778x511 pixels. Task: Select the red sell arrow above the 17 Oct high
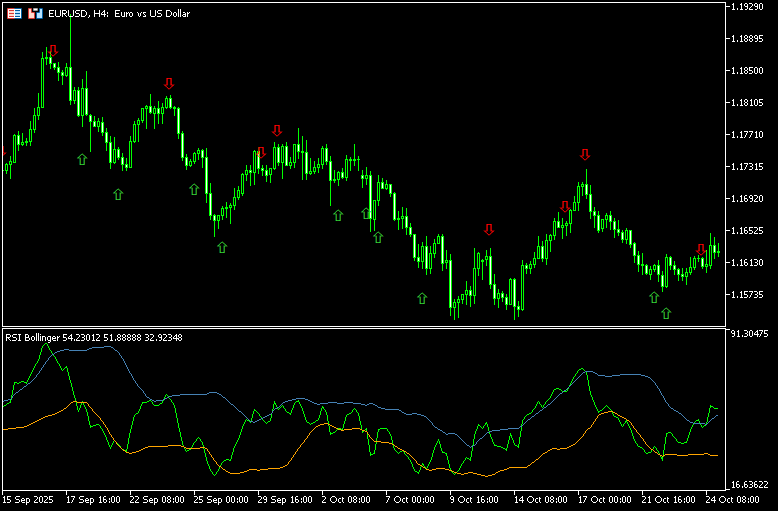(585, 154)
